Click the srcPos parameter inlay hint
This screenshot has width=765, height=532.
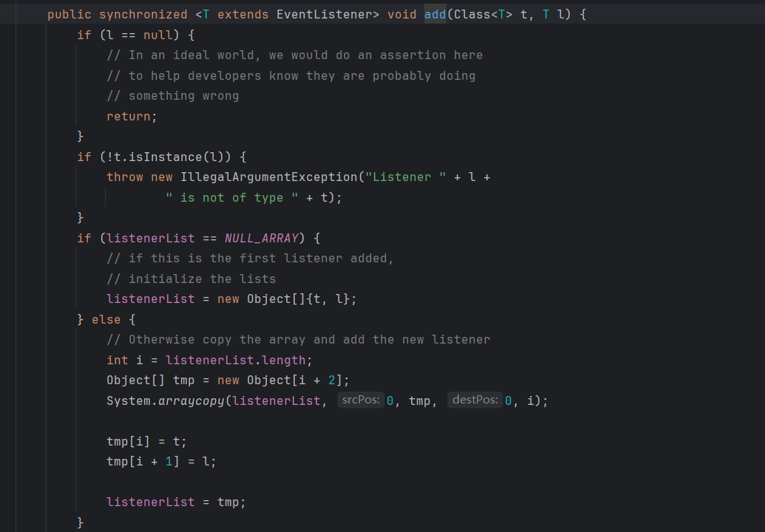coord(361,400)
